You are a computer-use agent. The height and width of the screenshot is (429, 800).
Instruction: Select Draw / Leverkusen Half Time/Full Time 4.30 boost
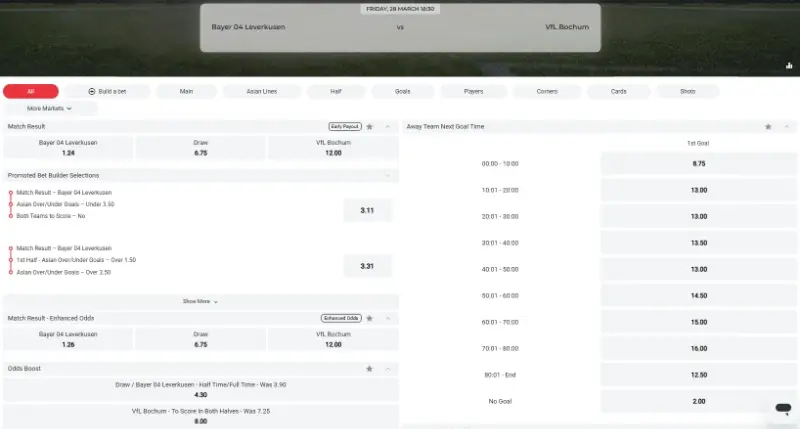(201, 390)
